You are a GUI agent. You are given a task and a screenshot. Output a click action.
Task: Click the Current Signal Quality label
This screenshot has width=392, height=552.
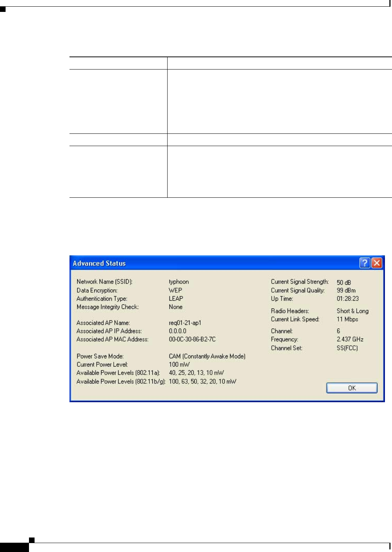coord(298,290)
